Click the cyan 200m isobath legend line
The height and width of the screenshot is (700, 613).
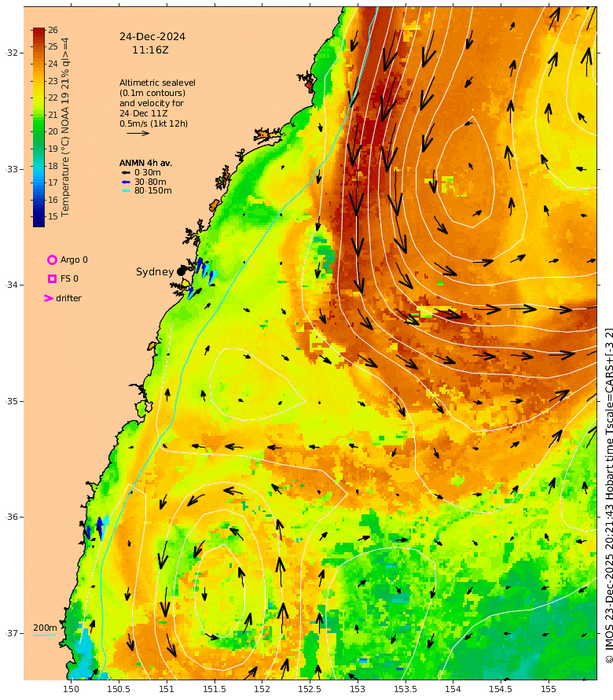45,635
